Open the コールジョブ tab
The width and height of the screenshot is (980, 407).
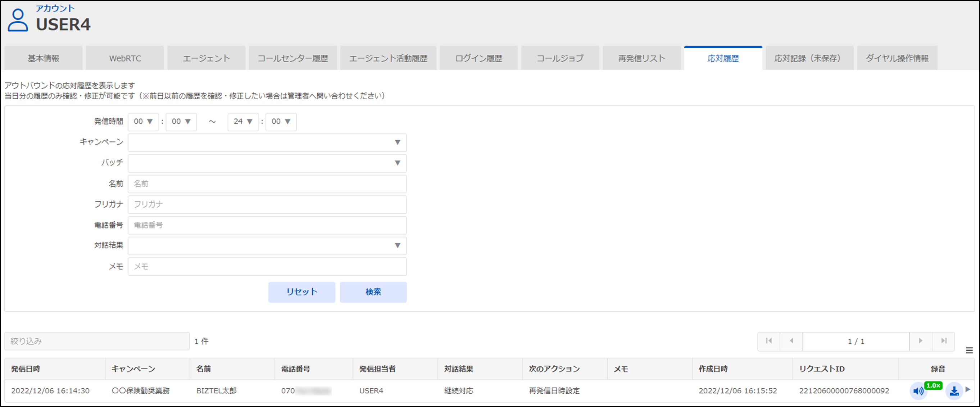[560, 58]
